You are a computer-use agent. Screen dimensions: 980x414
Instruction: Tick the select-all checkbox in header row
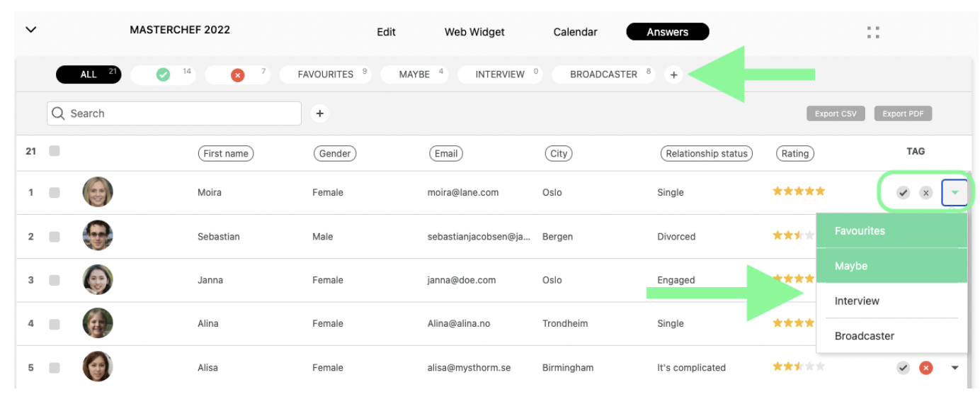pos(55,151)
